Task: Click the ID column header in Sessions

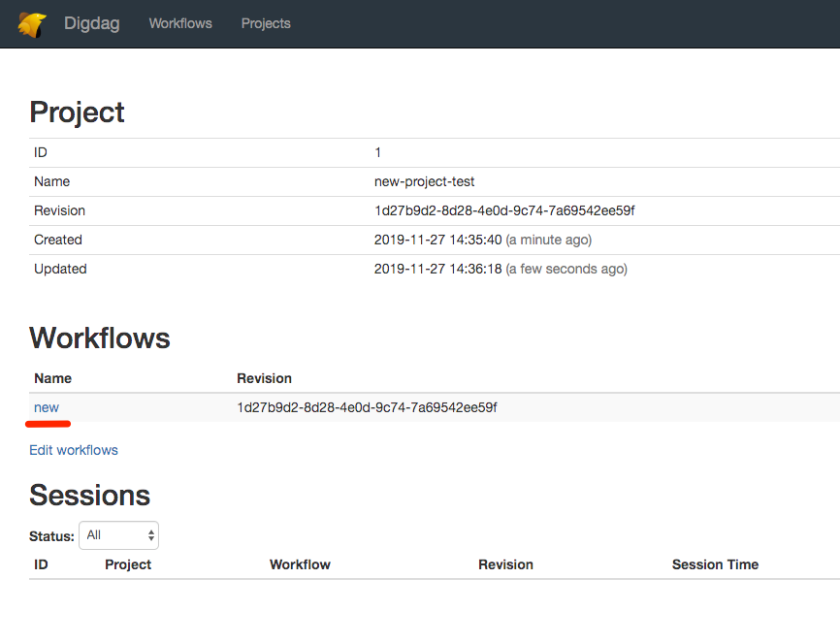Action: coord(41,564)
